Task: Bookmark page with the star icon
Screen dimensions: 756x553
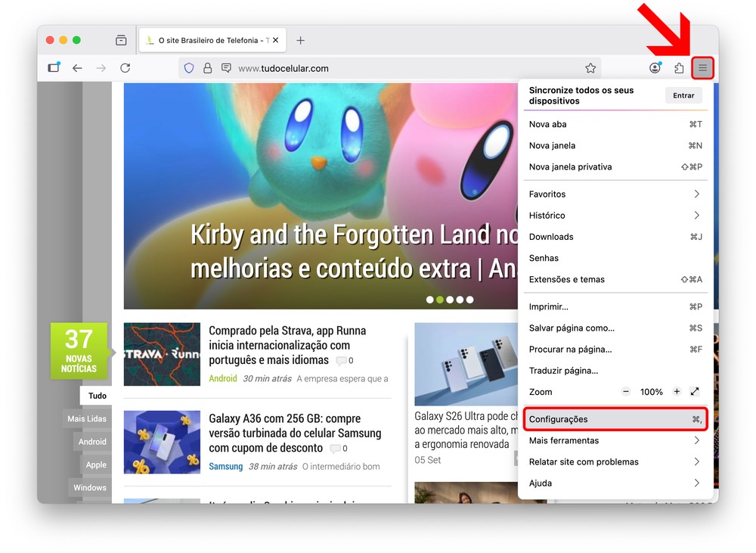Action: 590,68
